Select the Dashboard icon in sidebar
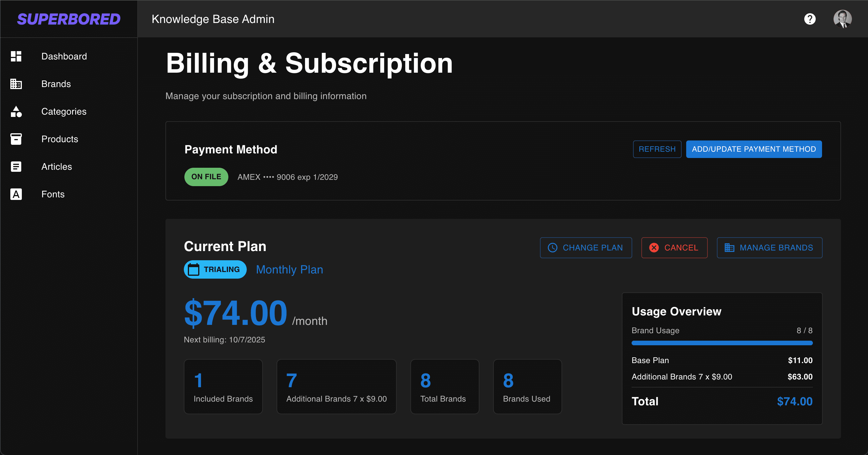 (16, 56)
